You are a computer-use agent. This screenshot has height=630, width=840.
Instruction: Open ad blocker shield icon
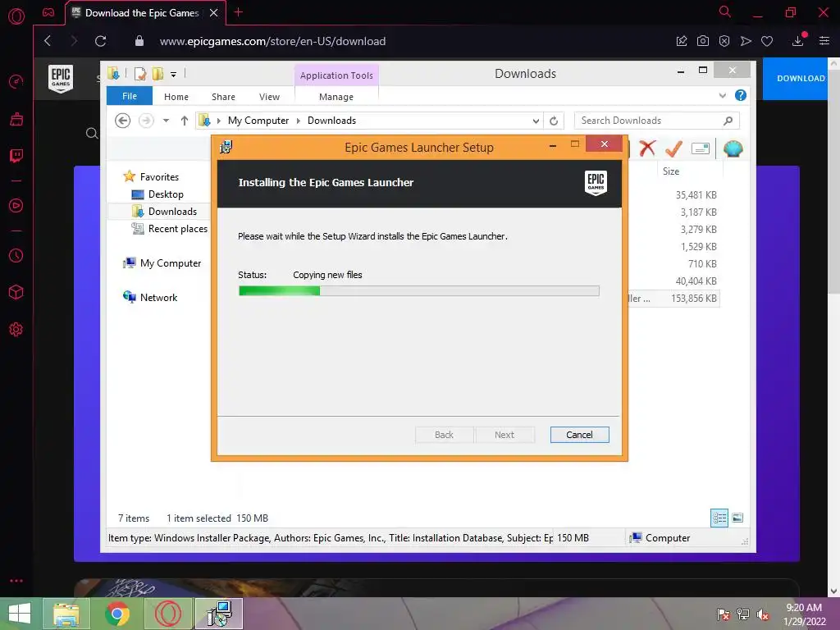pos(724,41)
